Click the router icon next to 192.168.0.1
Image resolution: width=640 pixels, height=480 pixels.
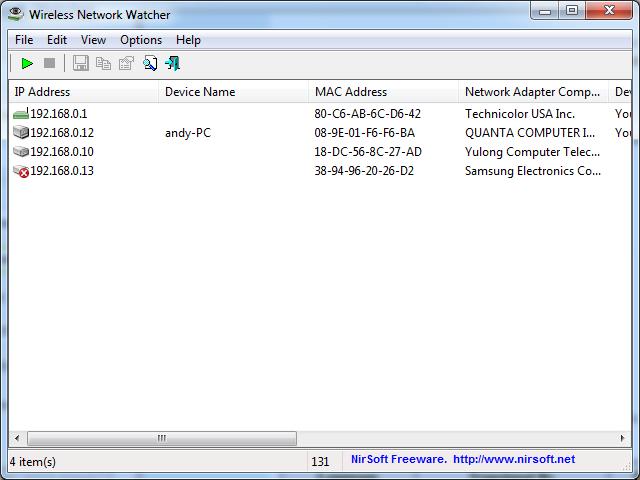tap(21, 114)
